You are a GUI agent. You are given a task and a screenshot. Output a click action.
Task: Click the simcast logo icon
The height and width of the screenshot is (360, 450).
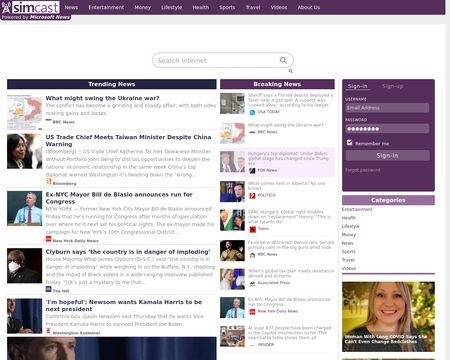[x=6, y=7]
